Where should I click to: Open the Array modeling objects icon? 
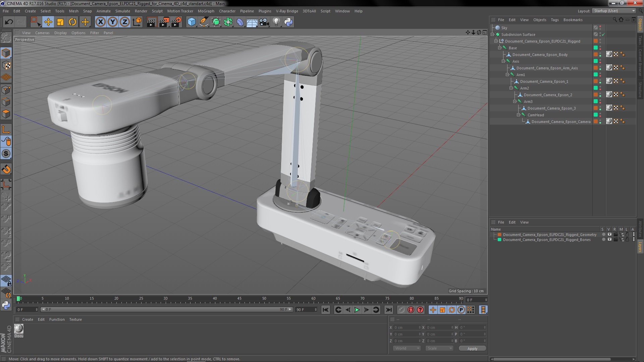tap(228, 22)
